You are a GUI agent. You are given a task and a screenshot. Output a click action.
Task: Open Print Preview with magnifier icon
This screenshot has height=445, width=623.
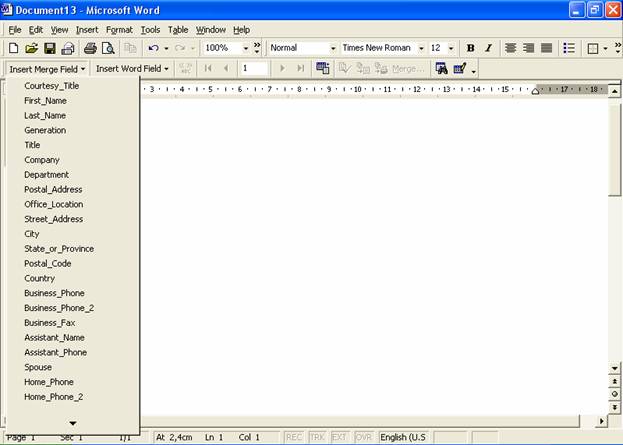[108, 48]
